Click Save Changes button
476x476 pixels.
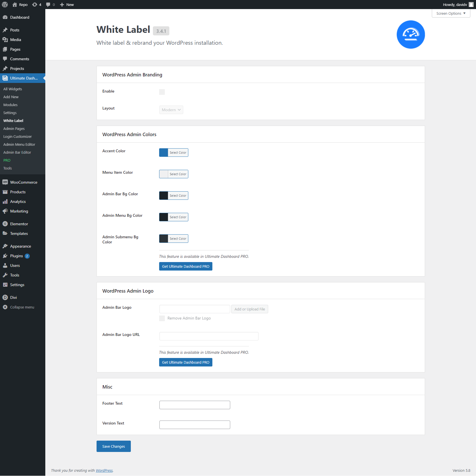click(114, 446)
